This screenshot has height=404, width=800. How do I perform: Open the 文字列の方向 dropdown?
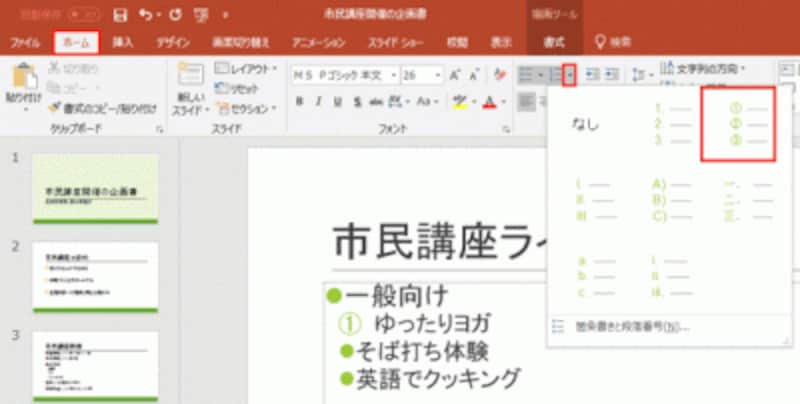pos(703,68)
